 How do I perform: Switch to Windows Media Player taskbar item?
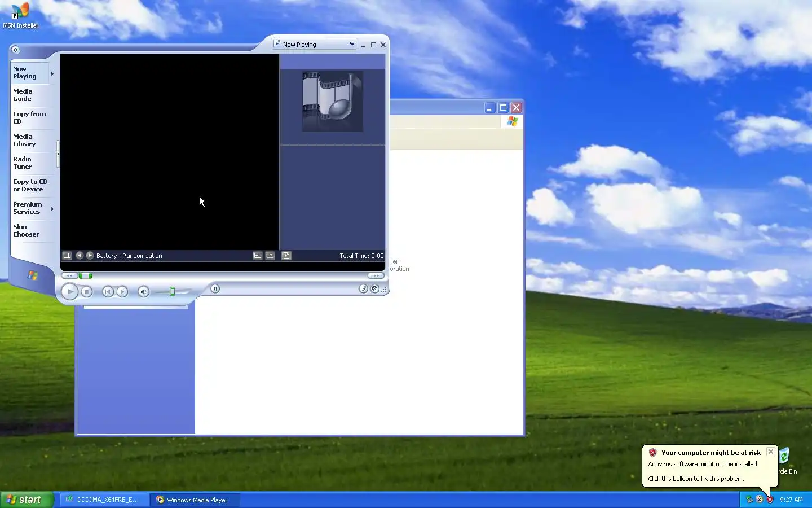[195, 500]
